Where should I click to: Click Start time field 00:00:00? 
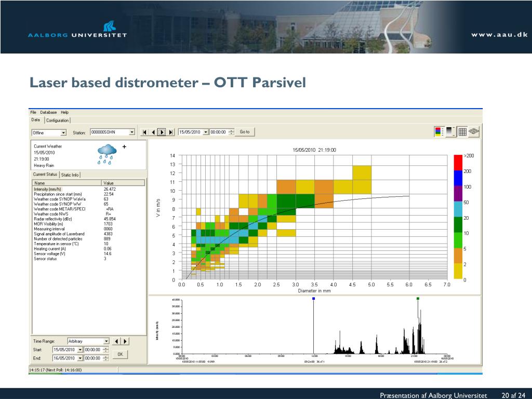(x=93, y=350)
